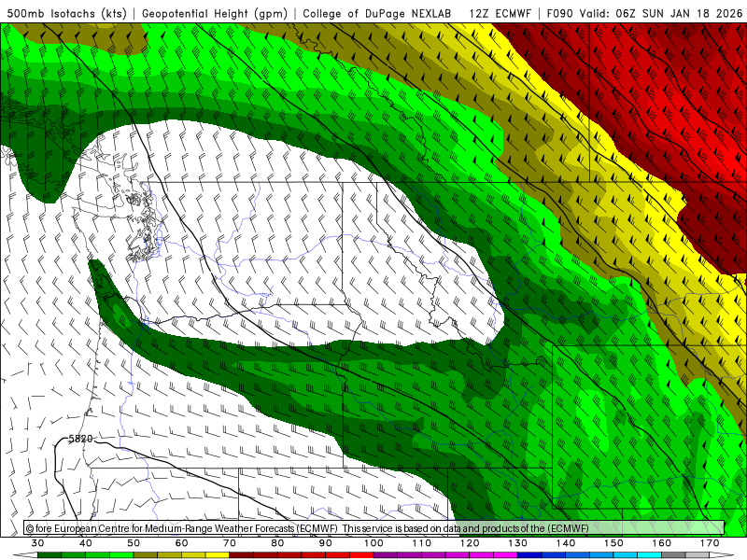Click the "Geopotential Height (gpm)" header label

tap(215, 13)
